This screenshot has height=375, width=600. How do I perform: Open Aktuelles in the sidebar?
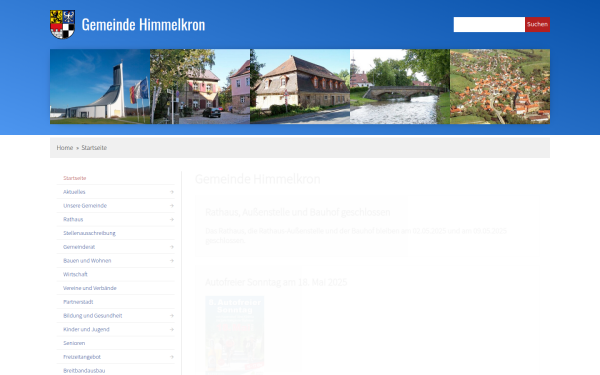(74, 192)
